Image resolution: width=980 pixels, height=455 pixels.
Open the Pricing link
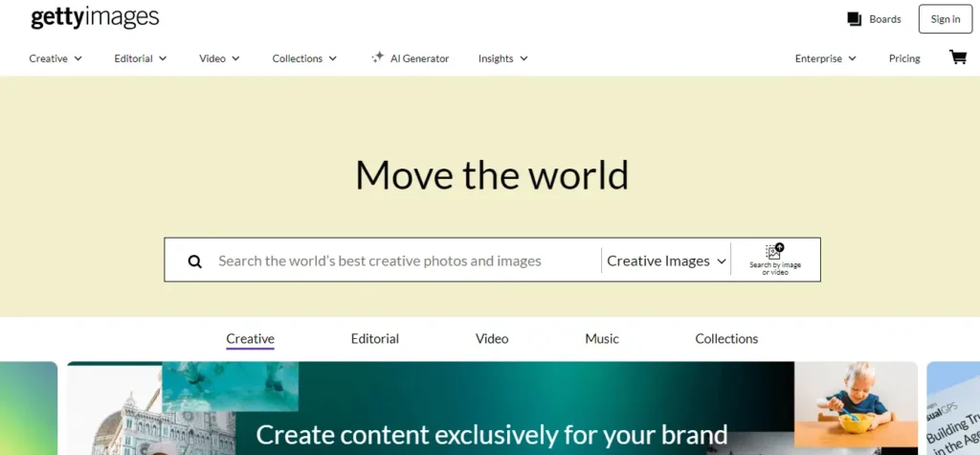pyautogui.click(x=904, y=58)
